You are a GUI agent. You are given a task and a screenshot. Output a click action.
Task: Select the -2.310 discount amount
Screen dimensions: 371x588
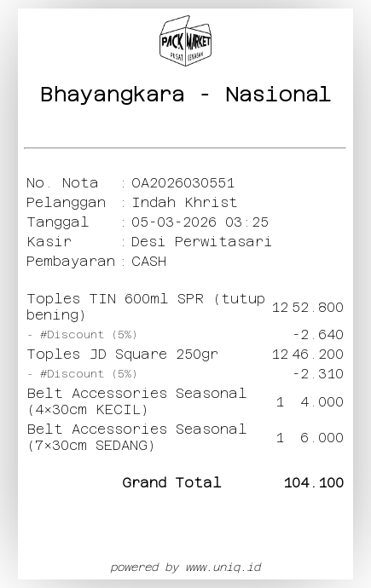pos(318,374)
